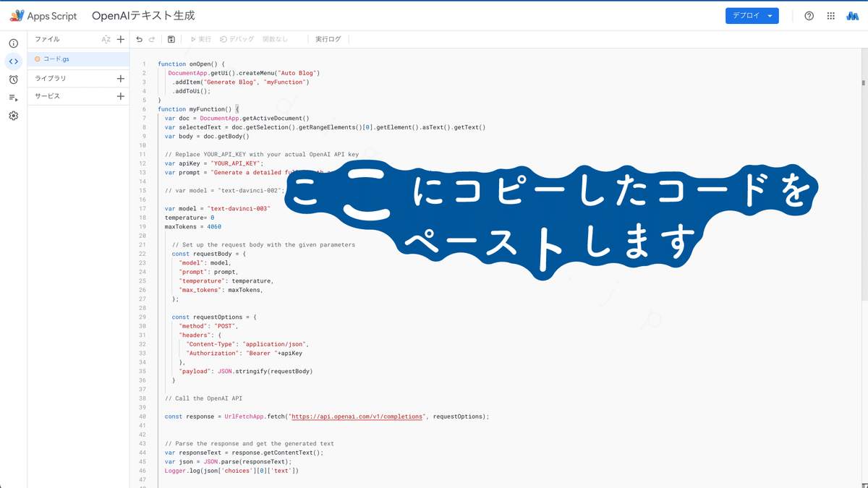The height and width of the screenshot is (488, 868).
Task: Click the ライブラリ section header
Action: pos(51,78)
